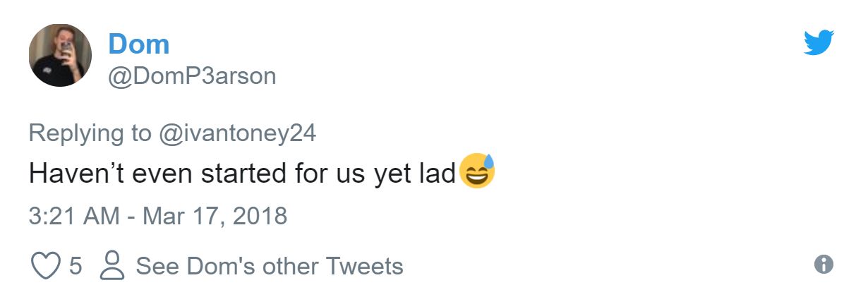Click the word "See" in the footer link
The width and height of the screenshot is (868, 297).
pos(157,266)
